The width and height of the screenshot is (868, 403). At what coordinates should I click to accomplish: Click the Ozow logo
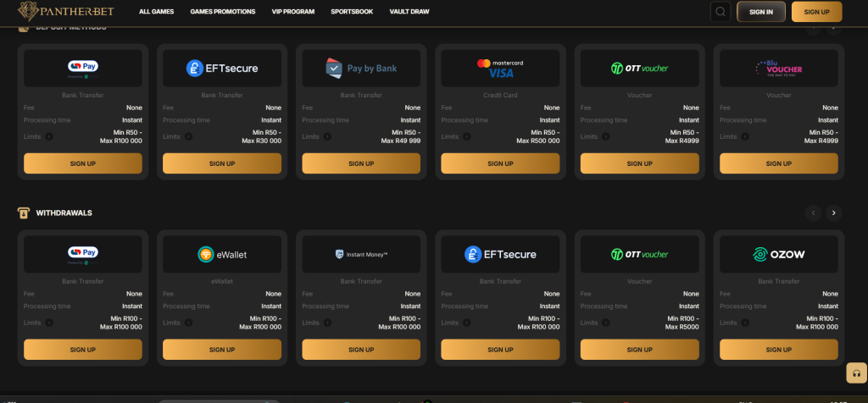[x=779, y=254]
